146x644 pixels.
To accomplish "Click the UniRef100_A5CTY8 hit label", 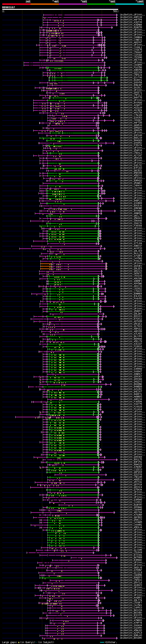I will 131,60.
